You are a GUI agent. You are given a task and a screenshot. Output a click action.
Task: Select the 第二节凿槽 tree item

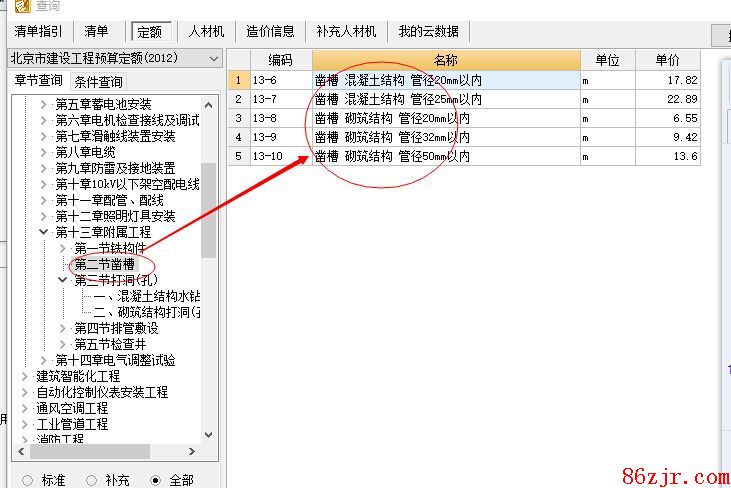[x=111, y=264]
